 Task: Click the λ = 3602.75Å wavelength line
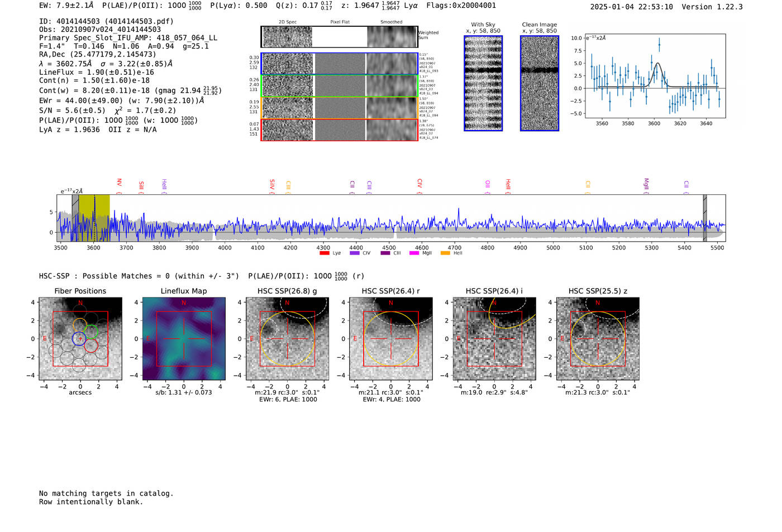tap(106, 64)
